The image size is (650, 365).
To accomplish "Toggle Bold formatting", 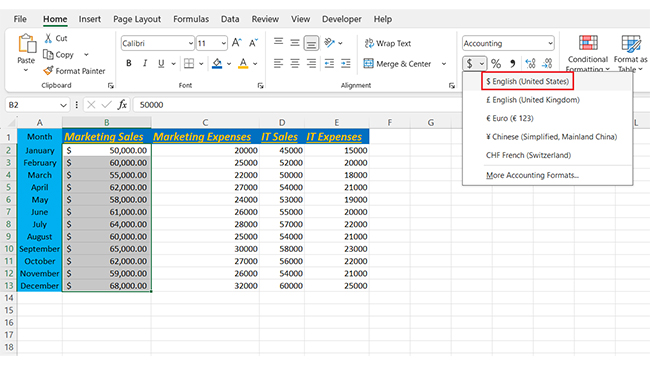I will click(129, 63).
